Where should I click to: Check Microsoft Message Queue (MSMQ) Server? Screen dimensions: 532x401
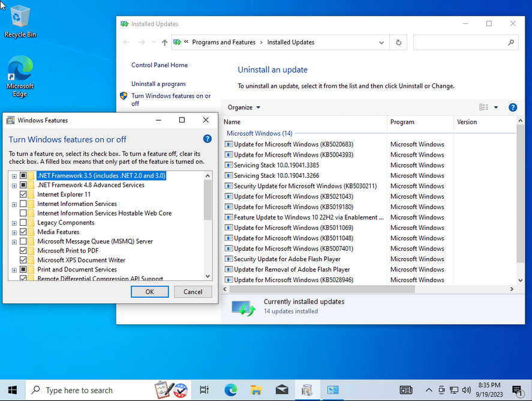tap(23, 241)
